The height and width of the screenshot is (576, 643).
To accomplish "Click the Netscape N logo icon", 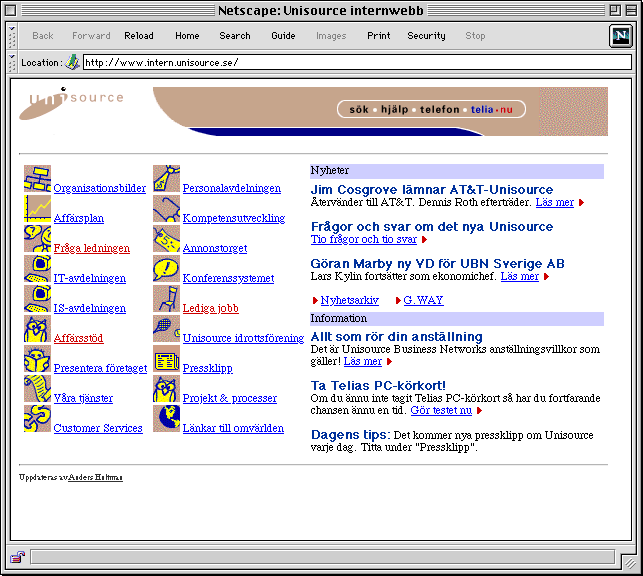I will (x=620, y=36).
